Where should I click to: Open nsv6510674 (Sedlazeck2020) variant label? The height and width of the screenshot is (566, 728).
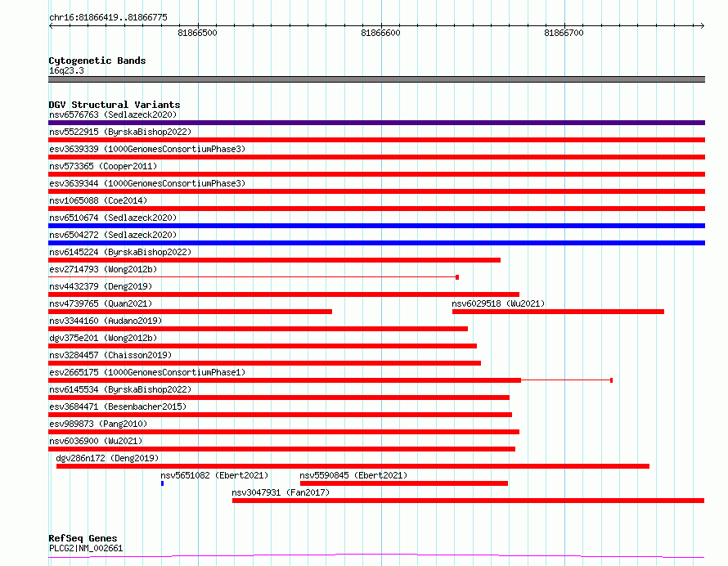(x=113, y=218)
